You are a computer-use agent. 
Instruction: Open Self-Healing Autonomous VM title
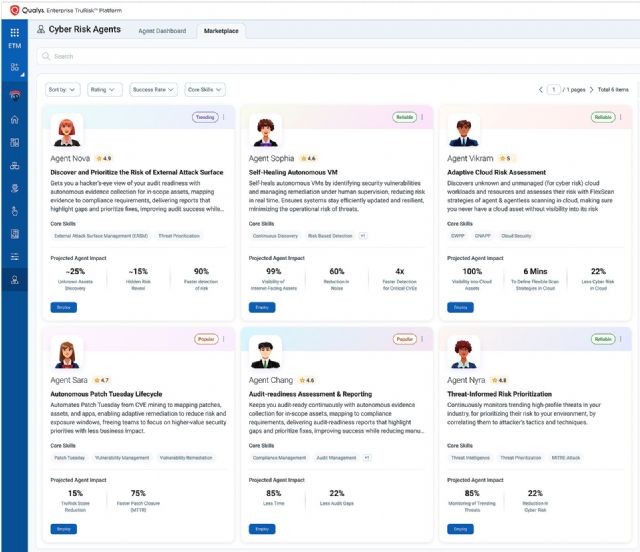(x=293, y=172)
